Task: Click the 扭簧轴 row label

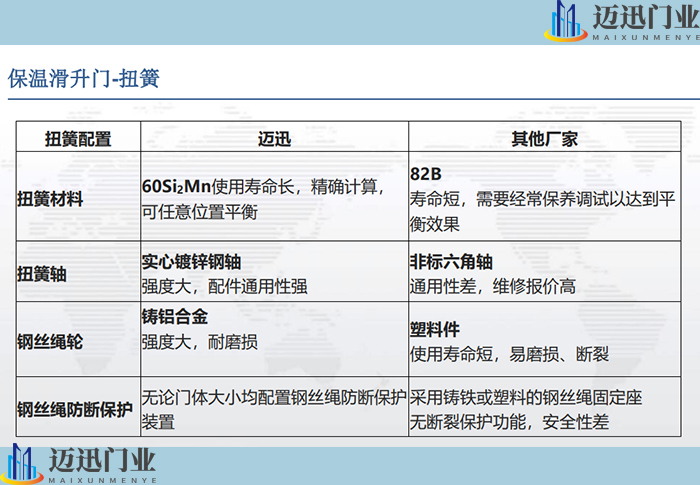Action: coord(42,274)
